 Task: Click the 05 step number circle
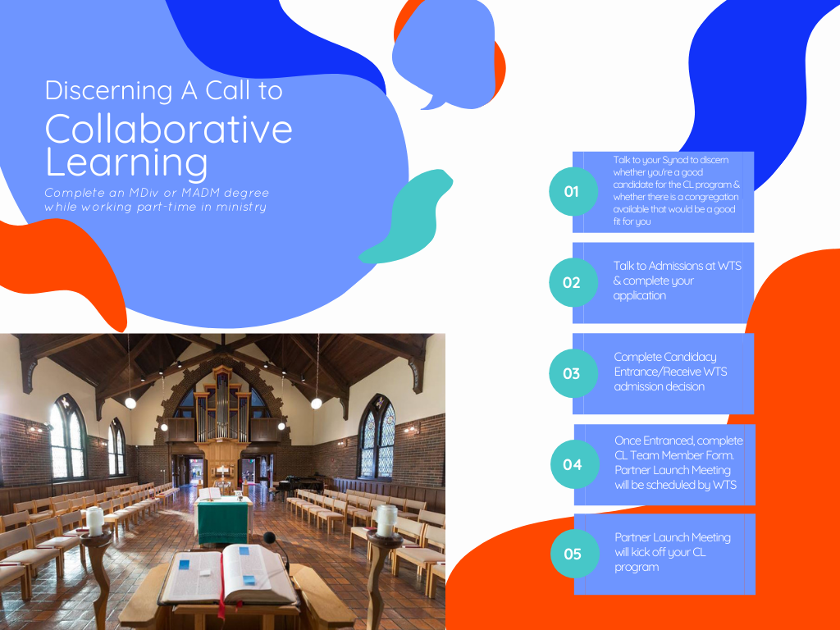click(x=574, y=554)
